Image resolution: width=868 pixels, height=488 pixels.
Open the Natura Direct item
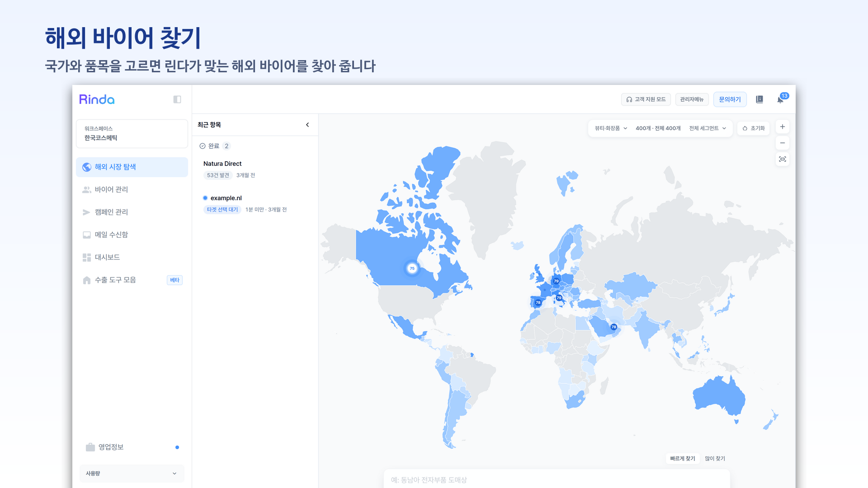pyautogui.click(x=255, y=169)
